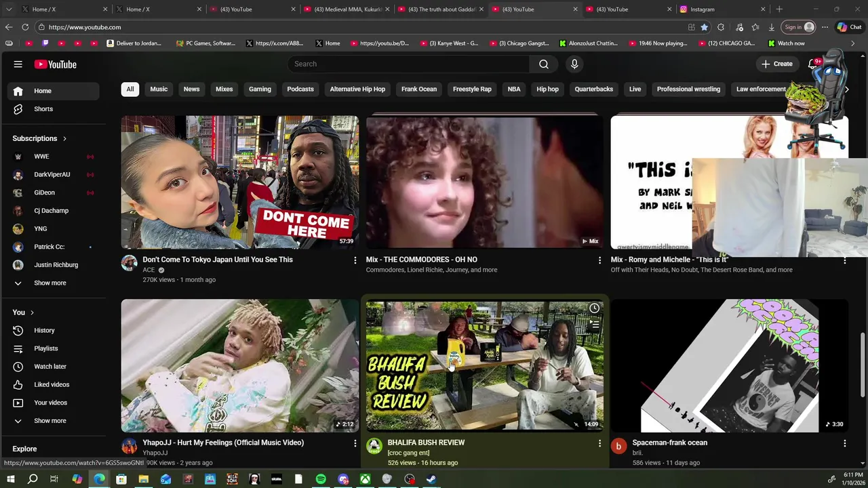
Task: Start voice search with microphone icon
Action: tap(574, 64)
